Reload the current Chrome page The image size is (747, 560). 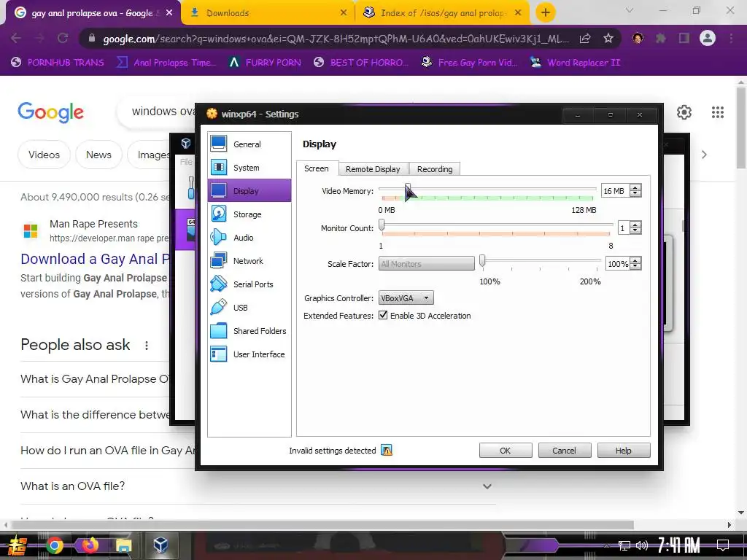click(x=63, y=38)
